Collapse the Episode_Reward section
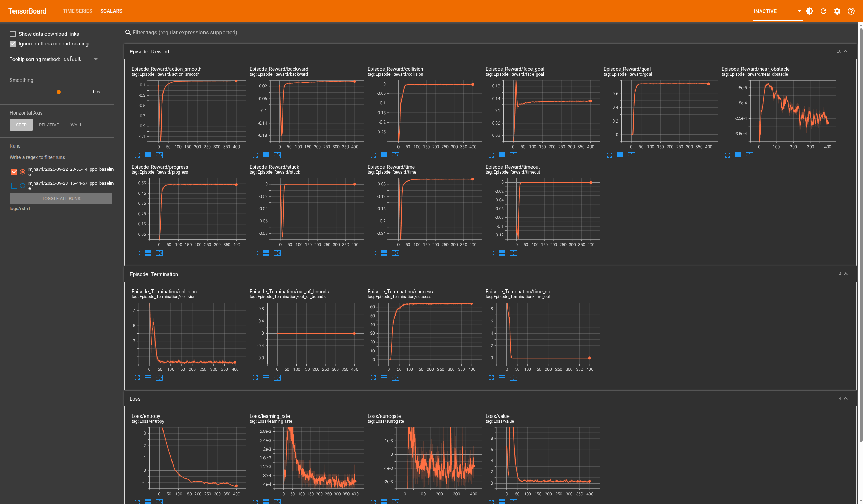The width and height of the screenshot is (863, 504). point(846,51)
